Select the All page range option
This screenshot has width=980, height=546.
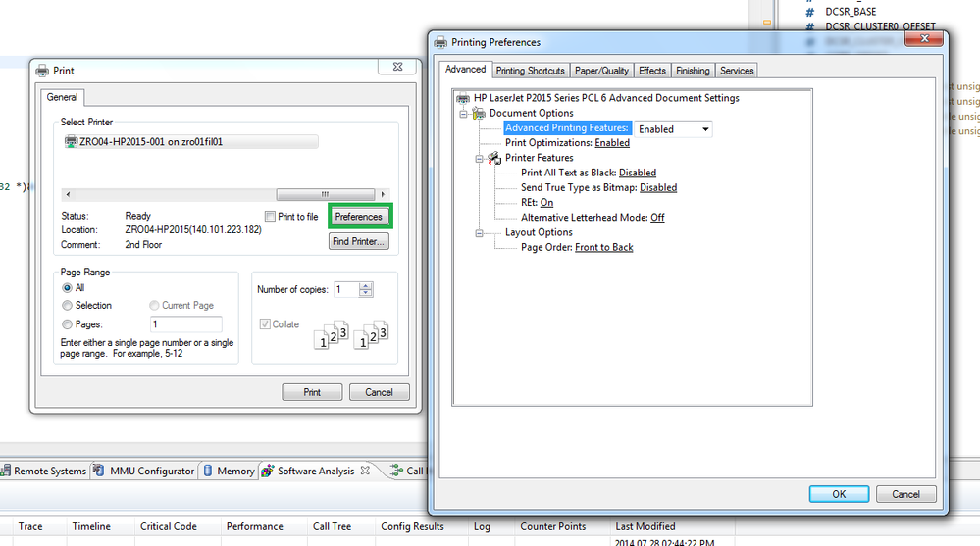(67, 287)
